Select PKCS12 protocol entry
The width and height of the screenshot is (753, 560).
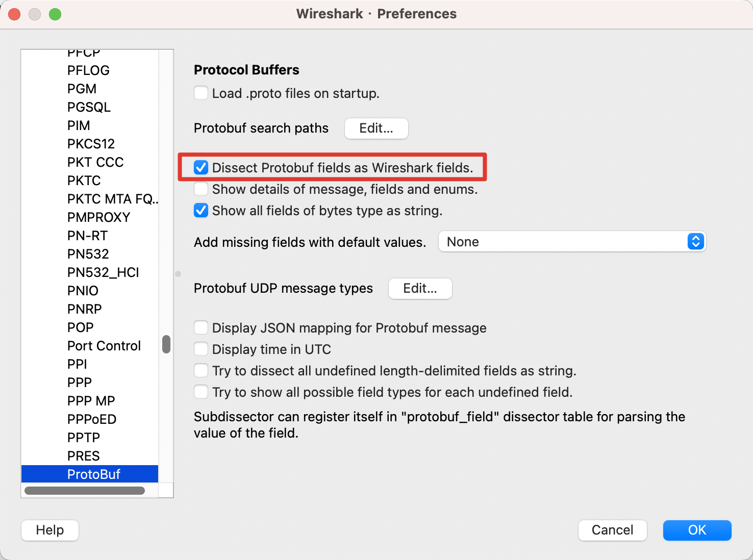(90, 144)
